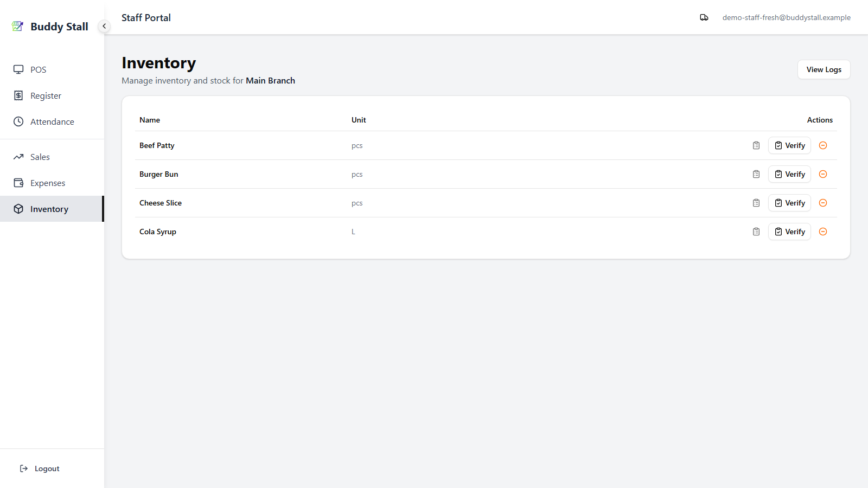Viewport: 868px width, 488px height.
Task: Verify the Cola Syrup stock
Action: (789, 232)
